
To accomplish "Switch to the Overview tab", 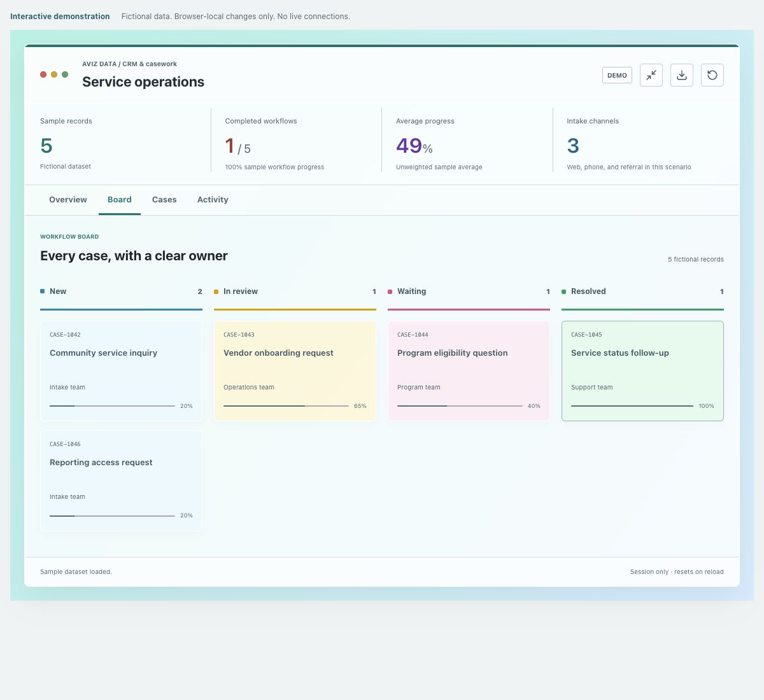I will click(68, 200).
